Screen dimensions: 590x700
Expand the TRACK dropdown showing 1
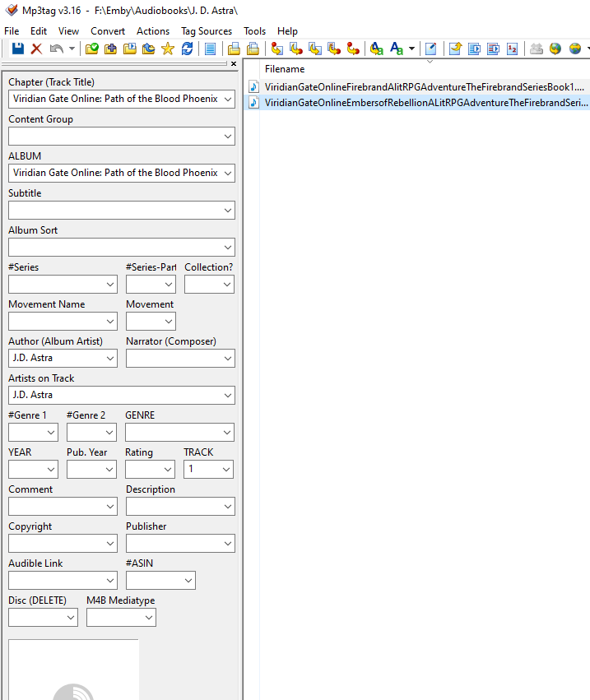pyautogui.click(x=226, y=470)
